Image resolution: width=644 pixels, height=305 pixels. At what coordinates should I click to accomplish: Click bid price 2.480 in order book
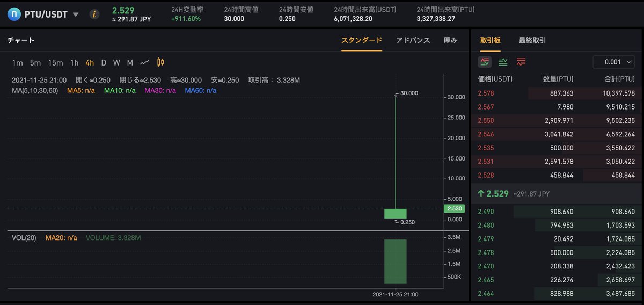(486, 226)
